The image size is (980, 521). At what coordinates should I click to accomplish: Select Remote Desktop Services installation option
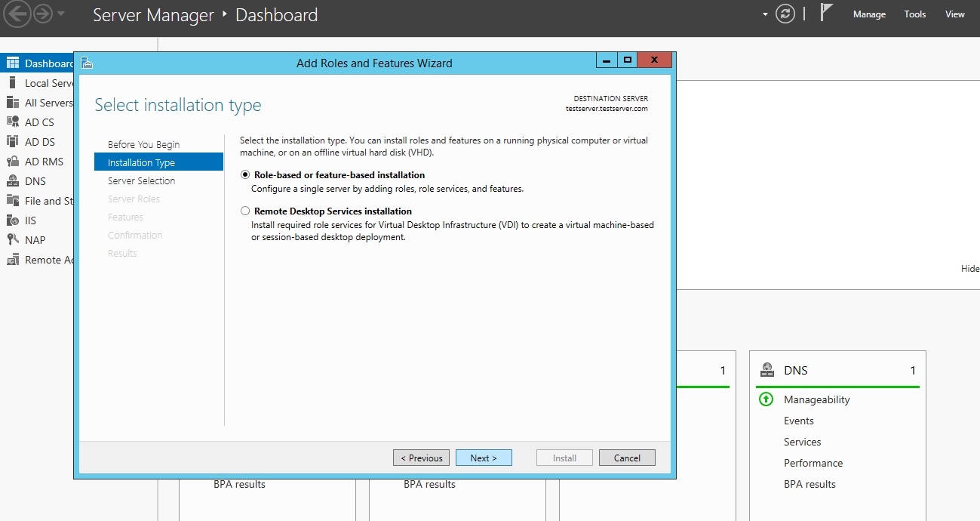tap(245, 211)
